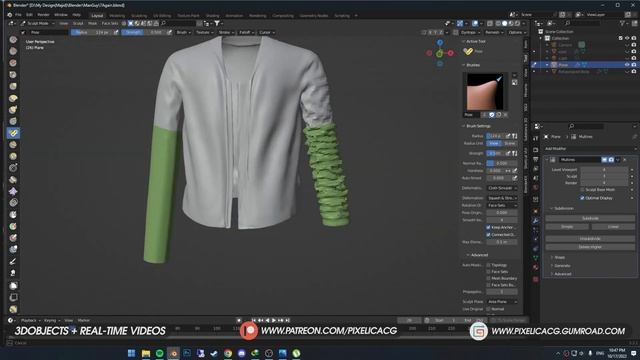Enable Face Sets auto-masking checkbox
The image size is (640, 360).
488,271
